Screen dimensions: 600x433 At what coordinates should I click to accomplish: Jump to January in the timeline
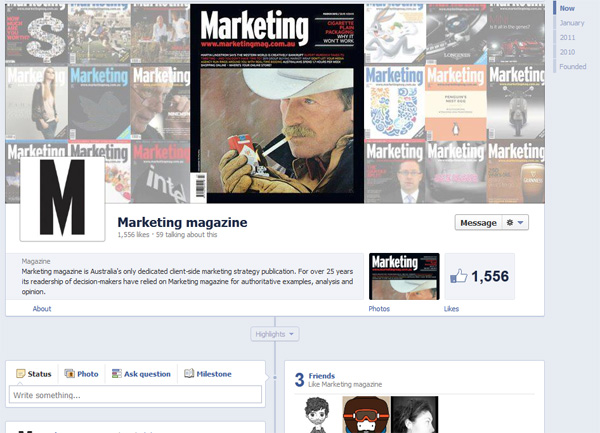click(572, 23)
